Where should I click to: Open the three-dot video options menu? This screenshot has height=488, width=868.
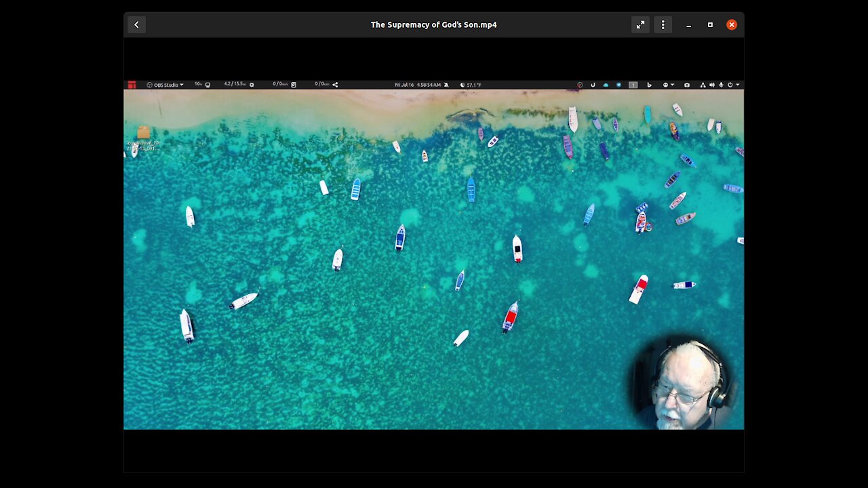(x=663, y=24)
